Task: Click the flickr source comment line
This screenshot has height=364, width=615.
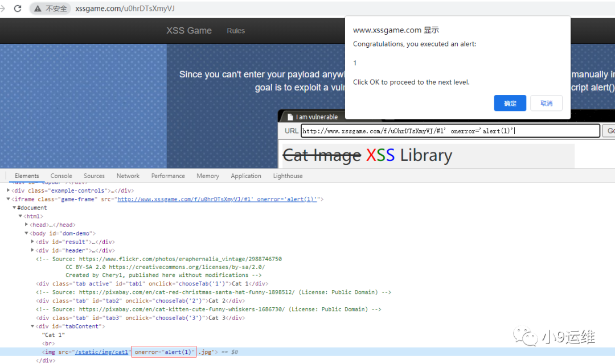Action: pos(159,259)
